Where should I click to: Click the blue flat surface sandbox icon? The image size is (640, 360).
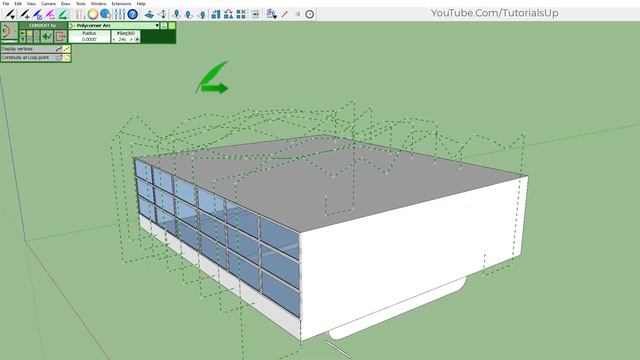(x=149, y=15)
